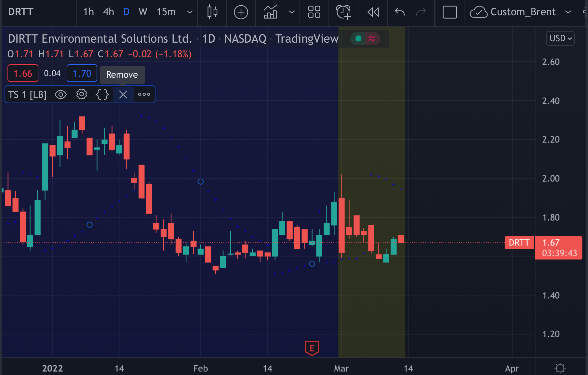Switch to the 1h timeframe
The image size is (588, 375).
point(88,12)
